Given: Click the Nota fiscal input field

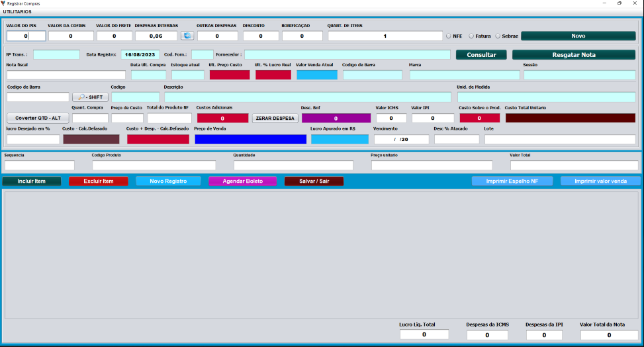Looking at the screenshot, I should click(x=66, y=75).
